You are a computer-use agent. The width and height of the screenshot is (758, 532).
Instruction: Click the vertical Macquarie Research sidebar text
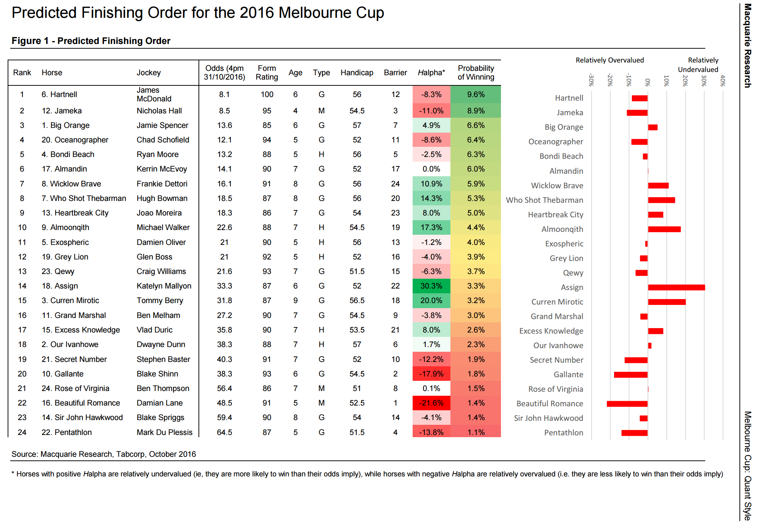[747, 45]
